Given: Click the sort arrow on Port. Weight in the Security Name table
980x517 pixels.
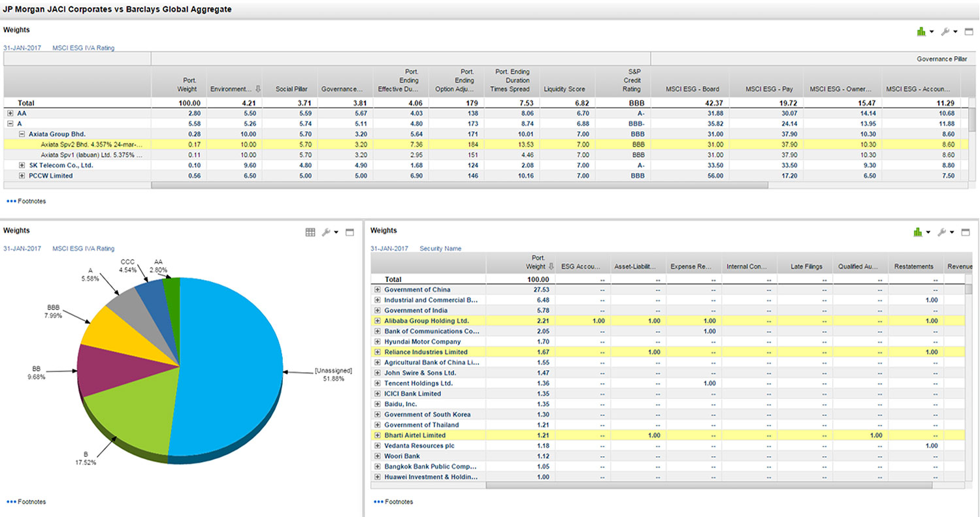Looking at the screenshot, I should coord(550,266).
